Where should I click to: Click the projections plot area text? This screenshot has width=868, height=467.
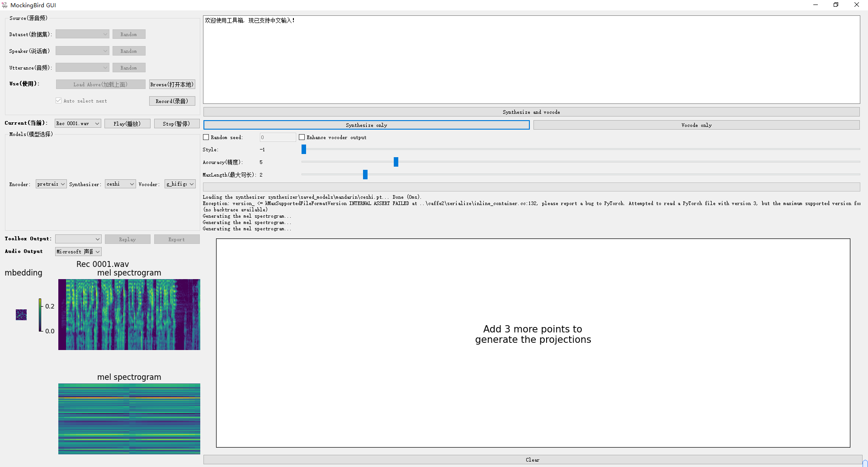[533, 334]
